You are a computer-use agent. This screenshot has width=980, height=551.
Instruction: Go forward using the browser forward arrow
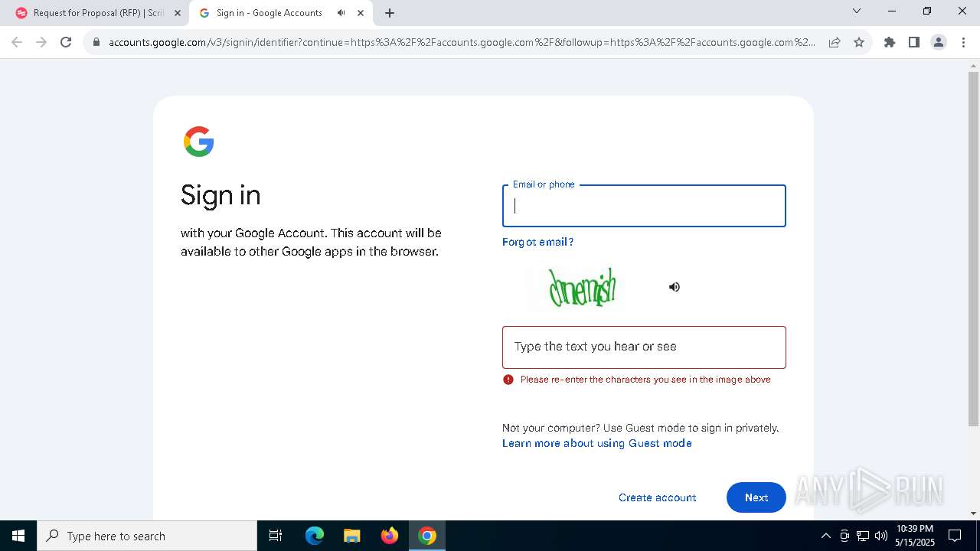click(41, 42)
